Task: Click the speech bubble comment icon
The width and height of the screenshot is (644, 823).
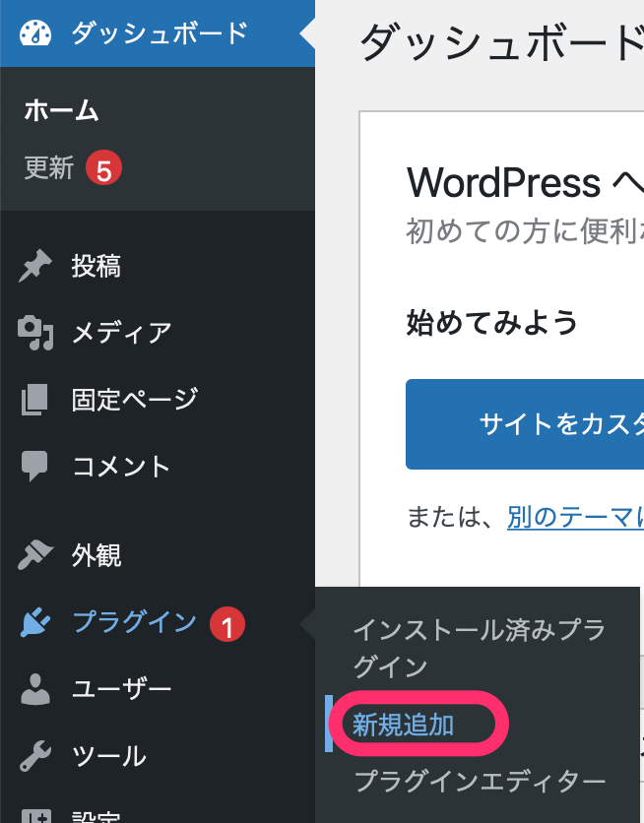Action: (35, 466)
